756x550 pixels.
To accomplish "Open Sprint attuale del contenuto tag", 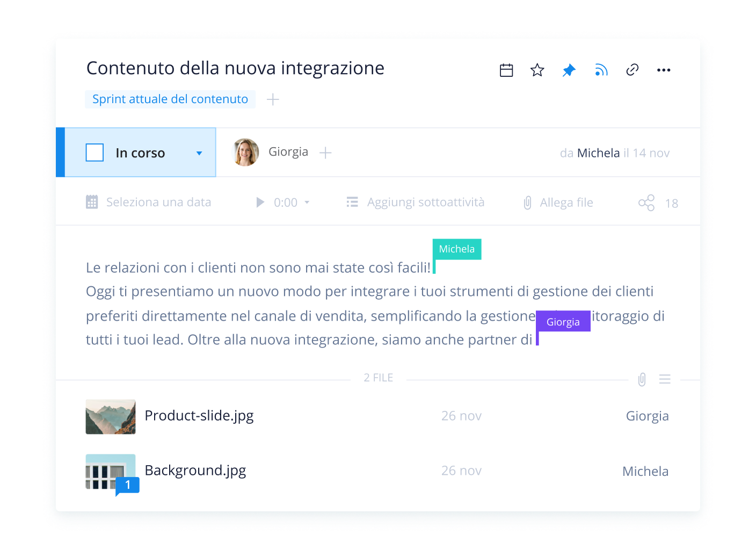I will tap(170, 99).
